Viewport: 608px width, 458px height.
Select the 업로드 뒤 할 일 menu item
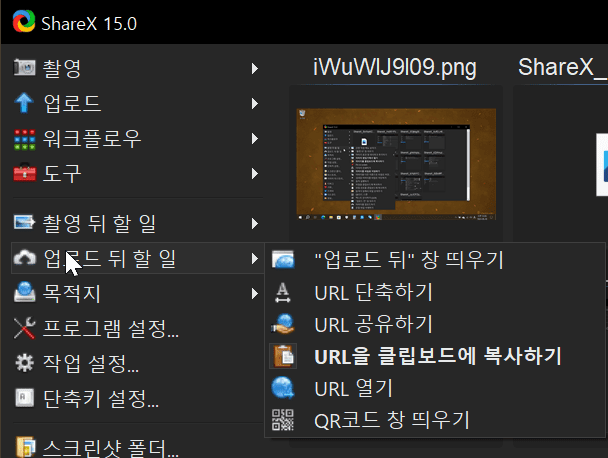(137, 258)
